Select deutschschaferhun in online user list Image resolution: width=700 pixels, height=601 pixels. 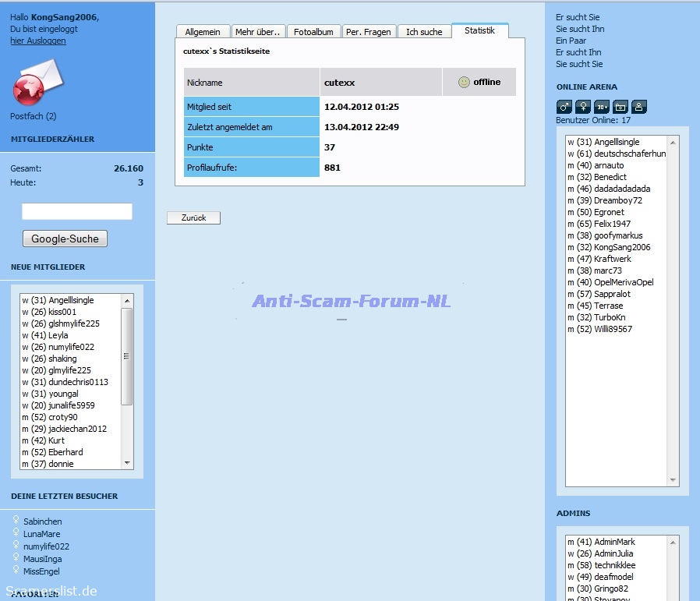pos(629,154)
